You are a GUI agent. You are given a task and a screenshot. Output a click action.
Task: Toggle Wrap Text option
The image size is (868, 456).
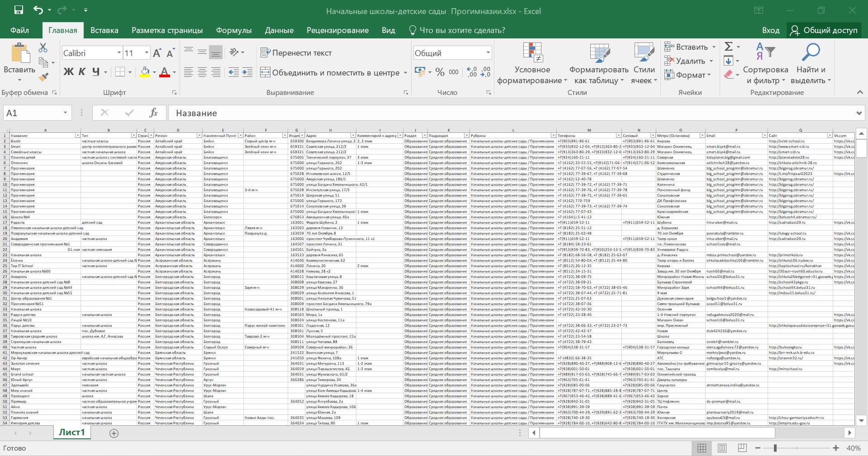pyautogui.click(x=296, y=53)
